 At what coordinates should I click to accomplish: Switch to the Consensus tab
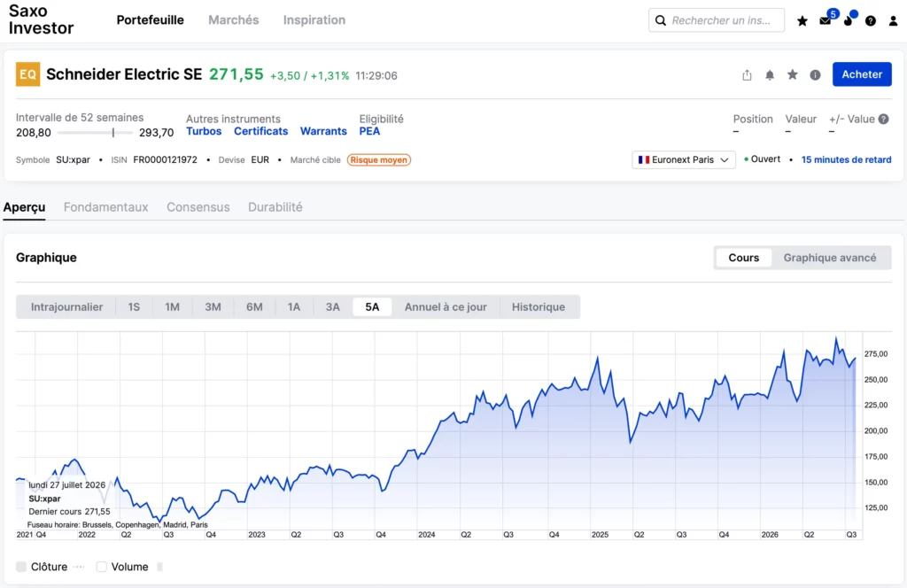(198, 207)
